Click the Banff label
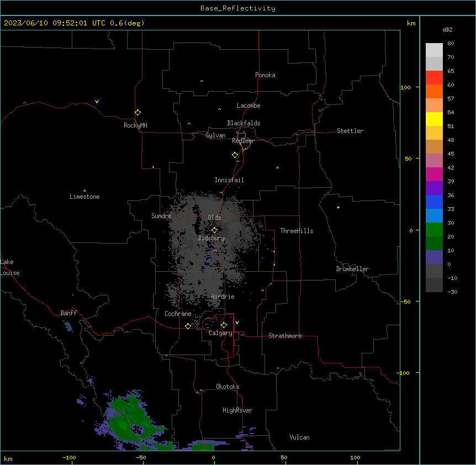476x465 pixels. [x=68, y=313]
